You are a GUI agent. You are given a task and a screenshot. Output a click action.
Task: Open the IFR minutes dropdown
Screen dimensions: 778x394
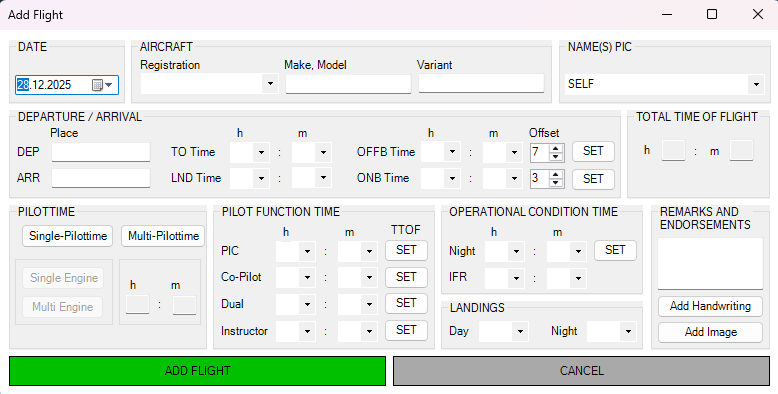[x=579, y=278]
